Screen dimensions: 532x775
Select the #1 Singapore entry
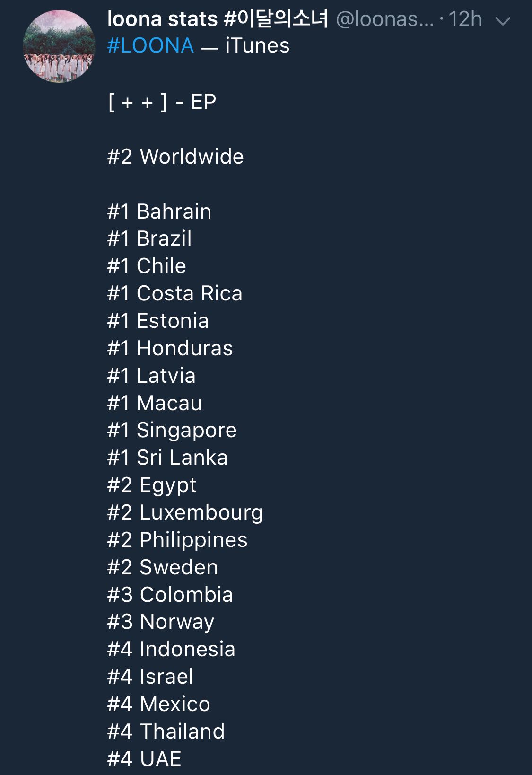click(x=172, y=430)
